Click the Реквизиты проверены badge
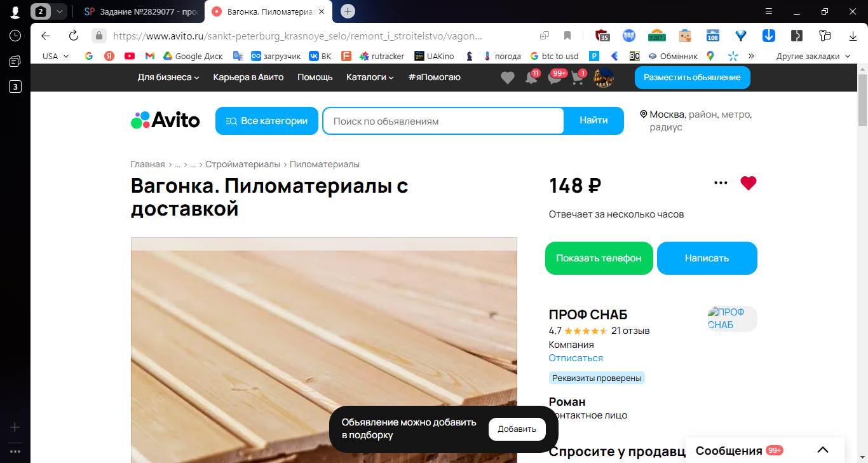 pyautogui.click(x=597, y=378)
